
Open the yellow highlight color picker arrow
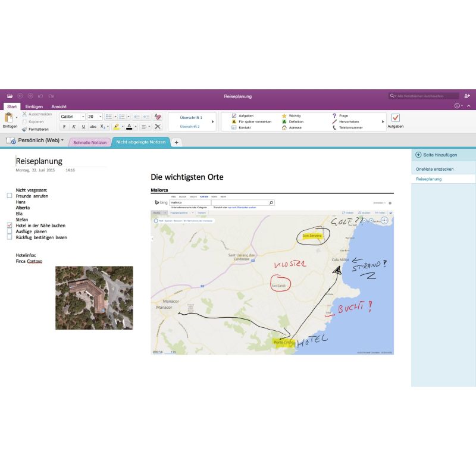123,127
